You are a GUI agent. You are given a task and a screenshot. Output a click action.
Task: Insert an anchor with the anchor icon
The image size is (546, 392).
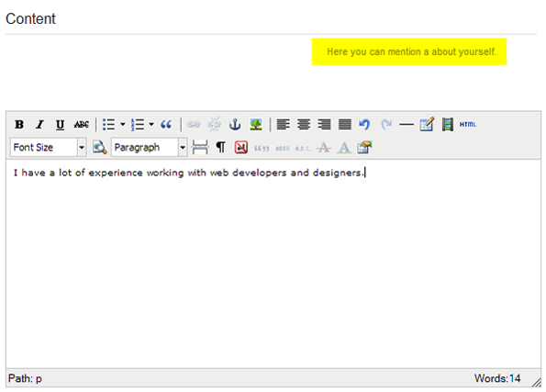pos(235,125)
